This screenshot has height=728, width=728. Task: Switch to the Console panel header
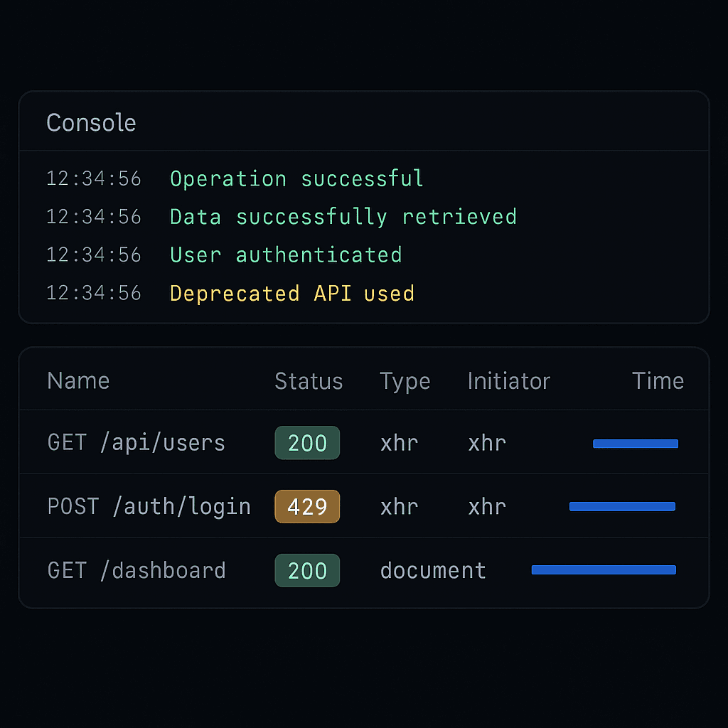point(91,122)
